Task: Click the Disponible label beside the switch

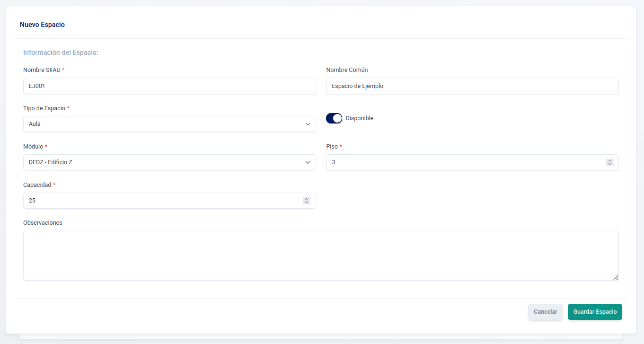Action: [360, 118]
